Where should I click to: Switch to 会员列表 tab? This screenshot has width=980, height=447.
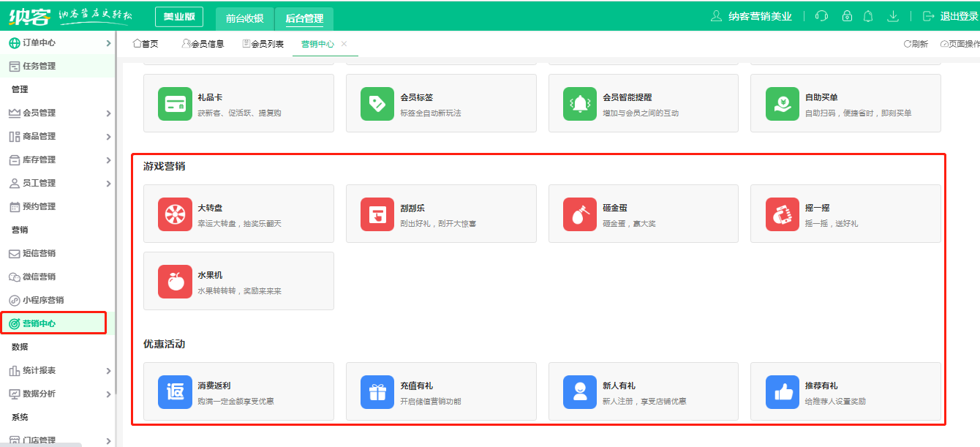click(263, 44)
